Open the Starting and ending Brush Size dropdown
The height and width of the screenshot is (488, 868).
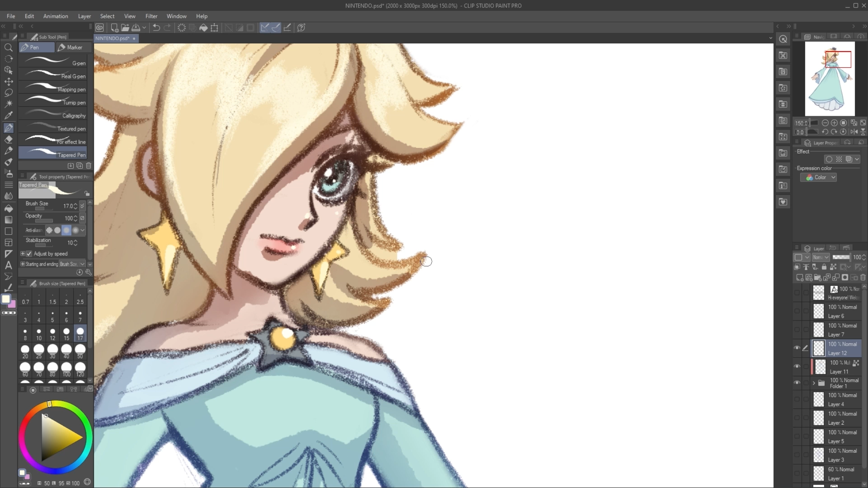[72, 264]
